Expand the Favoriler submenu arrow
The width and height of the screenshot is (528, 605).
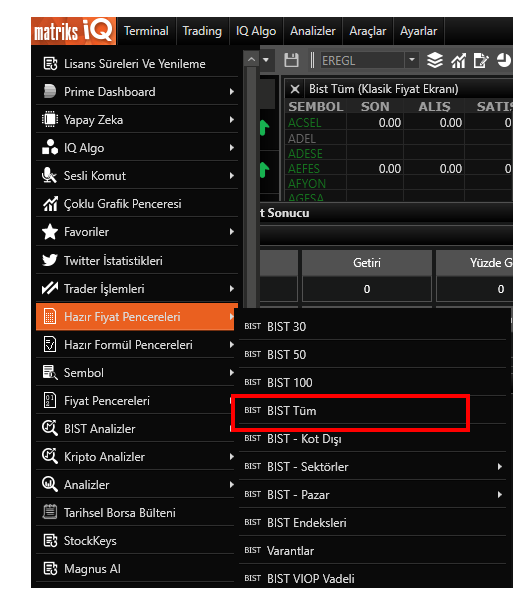232,232
